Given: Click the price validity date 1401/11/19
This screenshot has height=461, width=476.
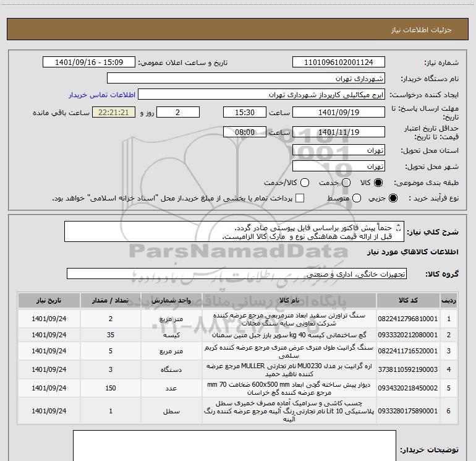Looking at the screenshot, I should (339, 132).
